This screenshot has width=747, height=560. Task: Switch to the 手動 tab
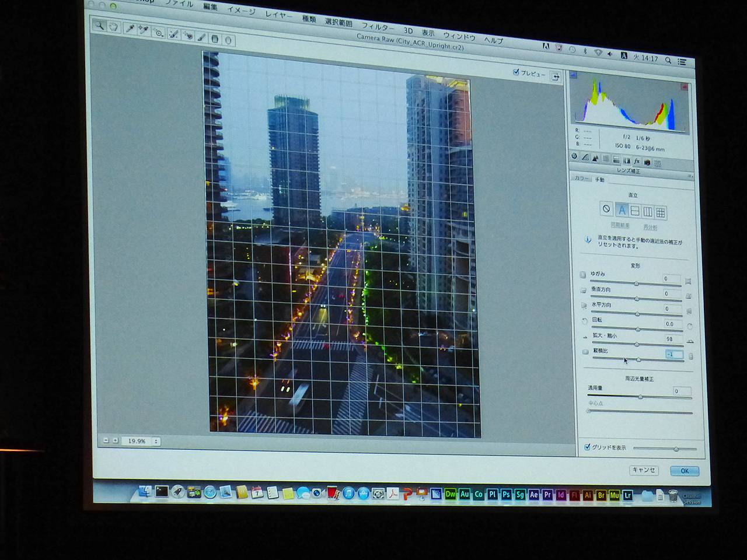(599, 180)
